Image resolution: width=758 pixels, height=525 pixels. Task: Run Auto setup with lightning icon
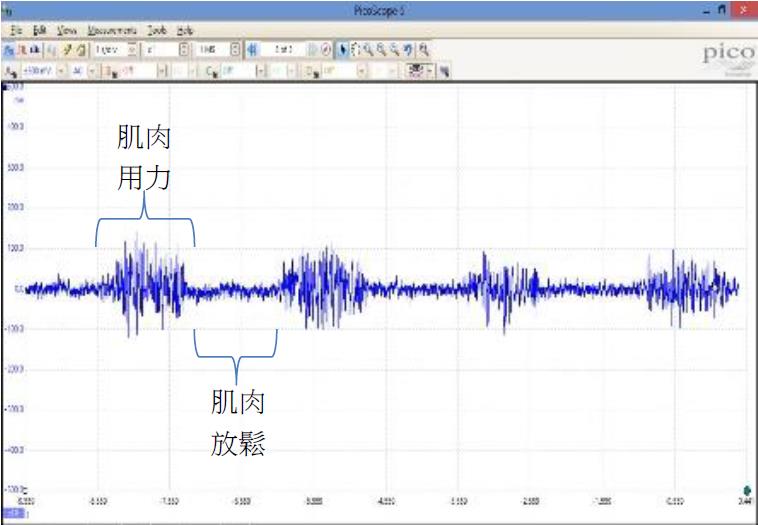click(x=68, y=50)
